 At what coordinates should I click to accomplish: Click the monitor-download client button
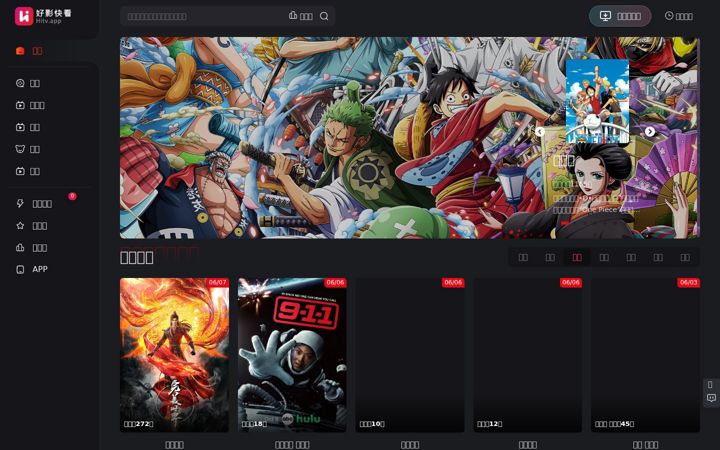620,16
